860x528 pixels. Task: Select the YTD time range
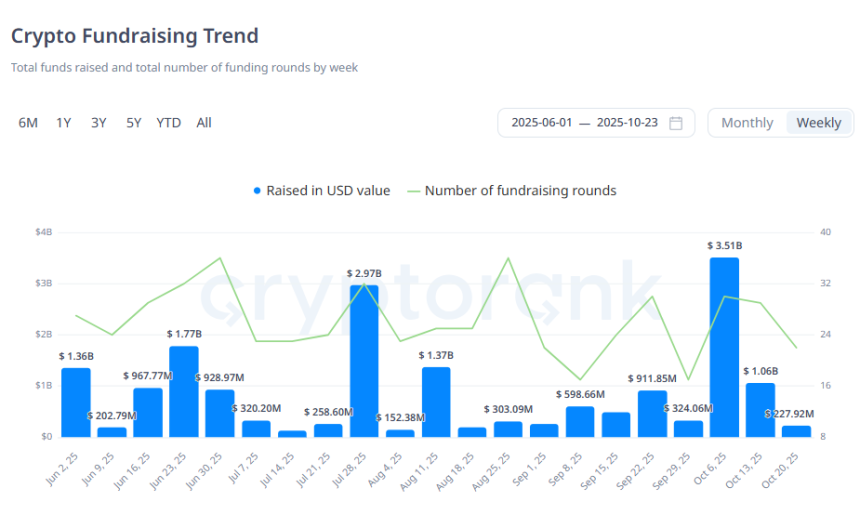[169, 123]
